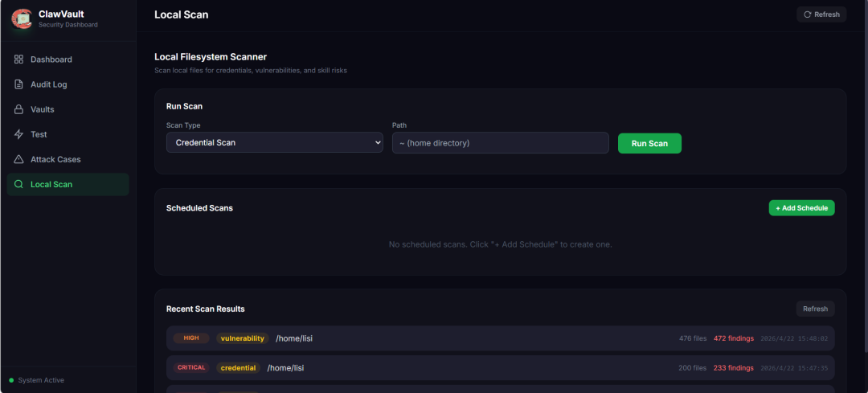This screenshot has width=868, height=393.
Task: Click the Vaults padlock icon
Action: (18, 109)
